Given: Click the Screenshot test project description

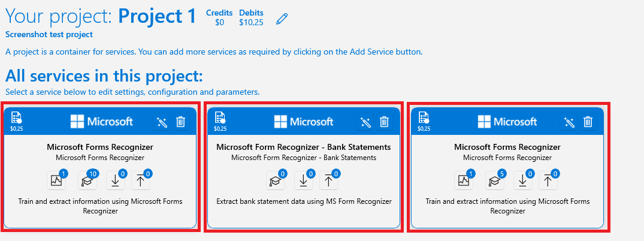Looking at the screenshot, I should click(x=49, y=35).
